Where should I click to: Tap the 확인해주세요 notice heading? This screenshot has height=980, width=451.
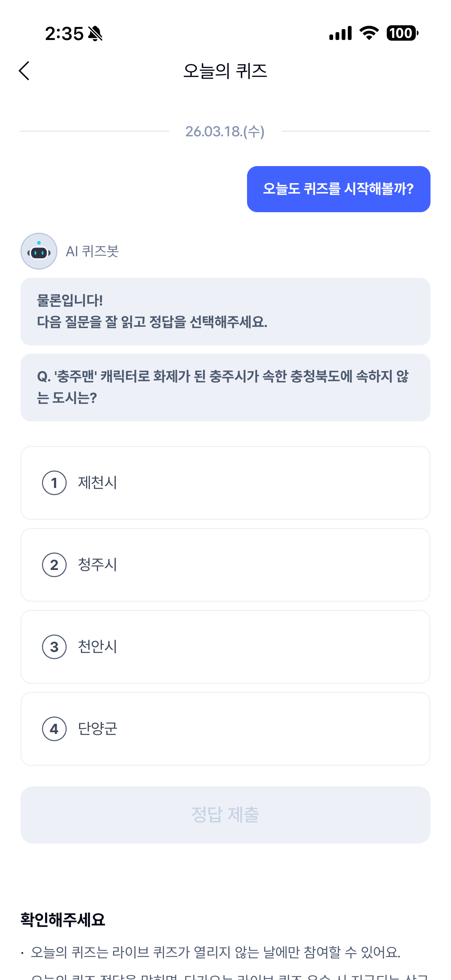coord(63,920)
